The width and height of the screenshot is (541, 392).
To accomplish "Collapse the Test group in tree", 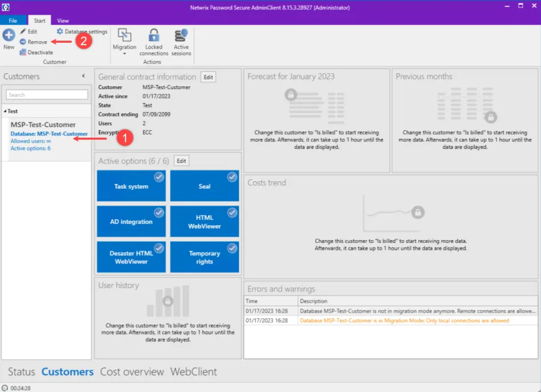I will coord(5,111).
